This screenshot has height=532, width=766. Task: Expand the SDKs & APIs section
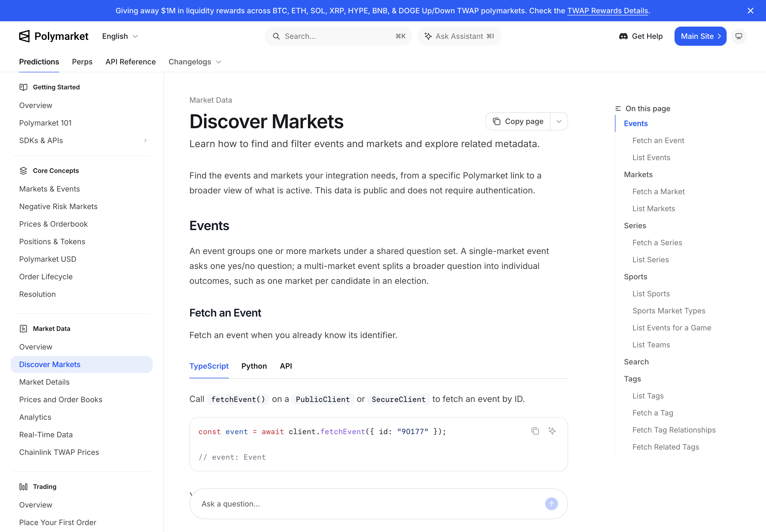[145, 141]
